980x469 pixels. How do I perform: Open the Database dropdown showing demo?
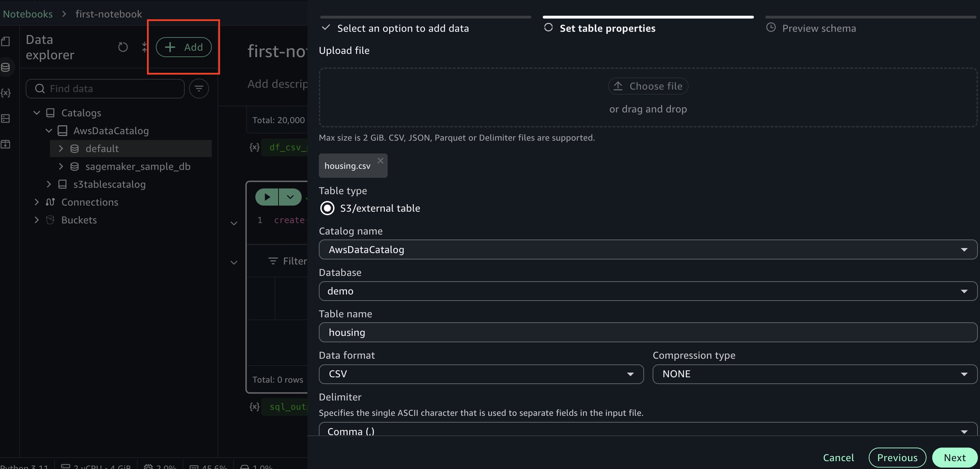coord(648,291)
